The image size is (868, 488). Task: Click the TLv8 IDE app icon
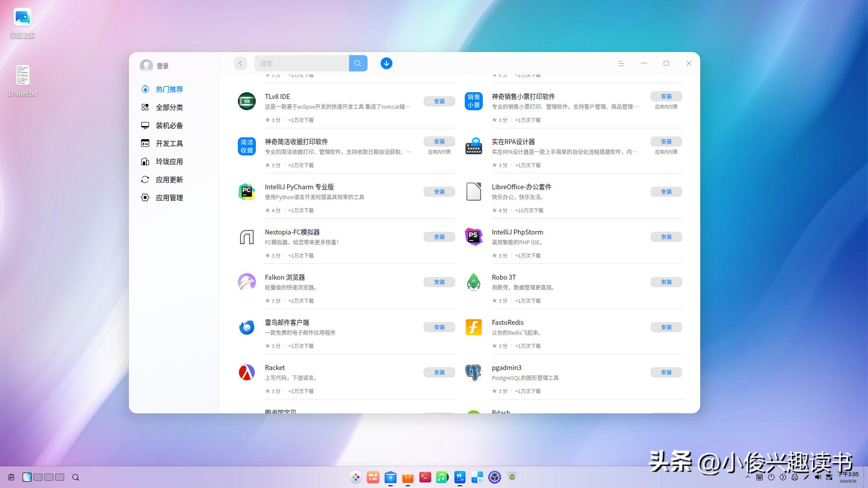pos(247,101)
